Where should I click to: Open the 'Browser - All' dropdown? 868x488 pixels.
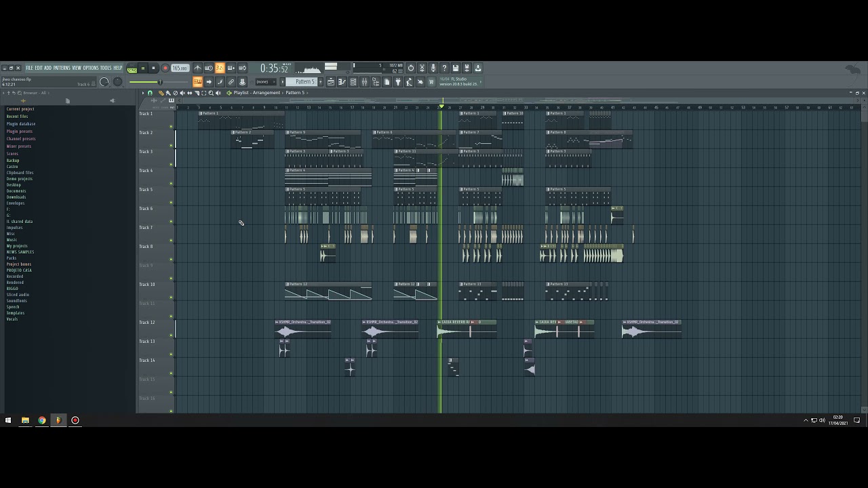point(34,93)
